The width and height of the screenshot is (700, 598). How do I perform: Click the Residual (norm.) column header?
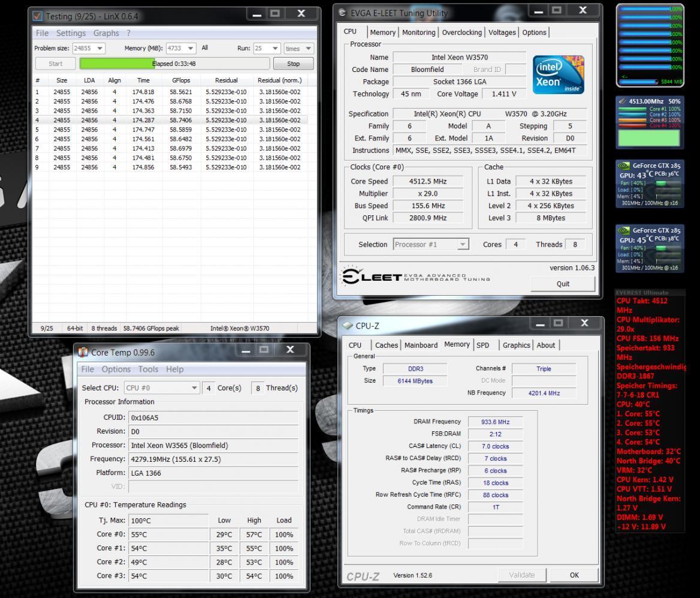[280, 80]
